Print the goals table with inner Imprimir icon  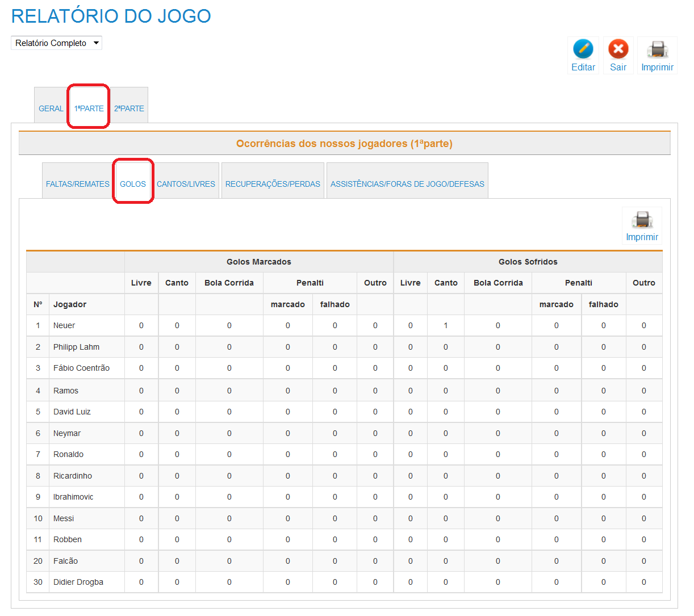pos(642,220)
